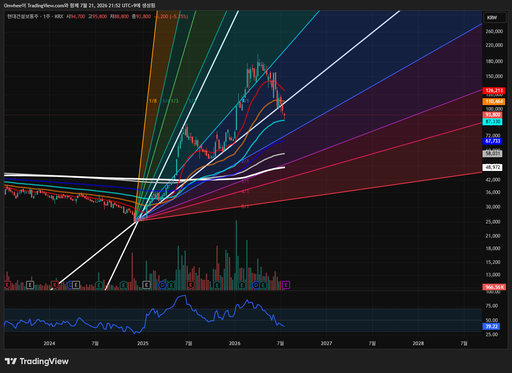
Task: Click the 2026 time axis label
Action: click(x=234, y=343)
